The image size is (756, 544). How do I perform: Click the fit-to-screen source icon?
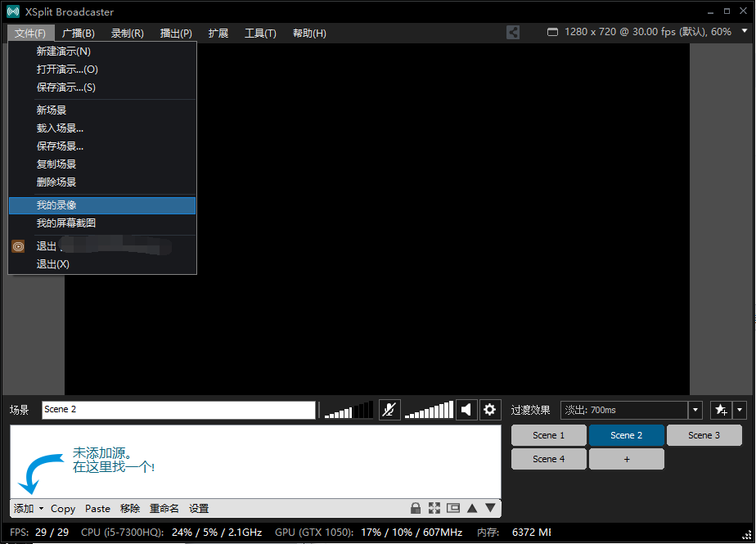pyautogui.click(x=434, y=508)
